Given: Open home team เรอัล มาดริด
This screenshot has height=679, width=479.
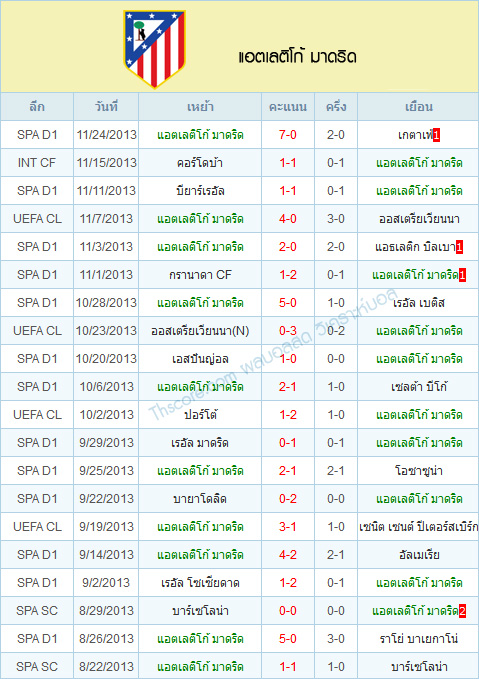Looking at the screenshot, I should click(200, 443).
